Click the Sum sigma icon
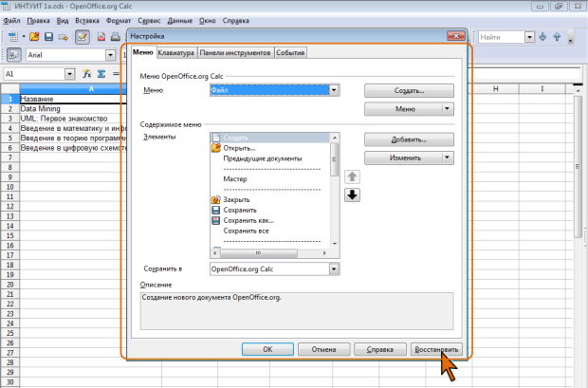588x388 pixels. point(100,73)
